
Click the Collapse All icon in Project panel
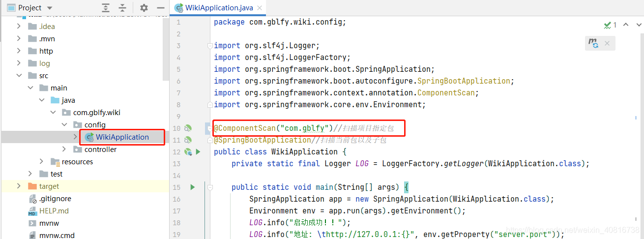[x=123, y=8]
